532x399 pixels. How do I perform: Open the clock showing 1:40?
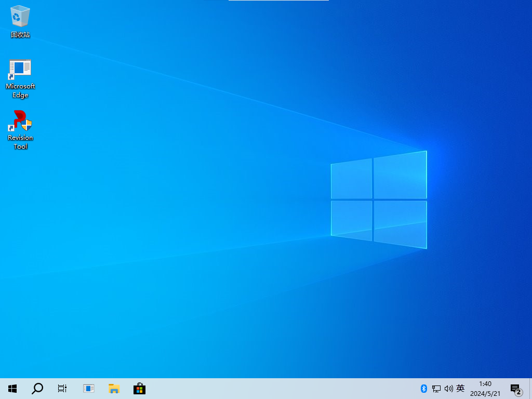(485, 389)
